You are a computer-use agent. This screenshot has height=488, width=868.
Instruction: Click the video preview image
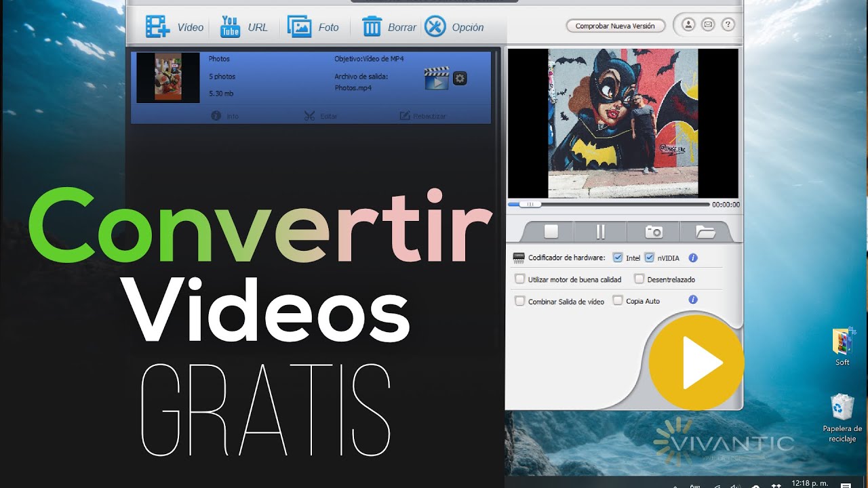pyautogui.click(x=623, y=123)
